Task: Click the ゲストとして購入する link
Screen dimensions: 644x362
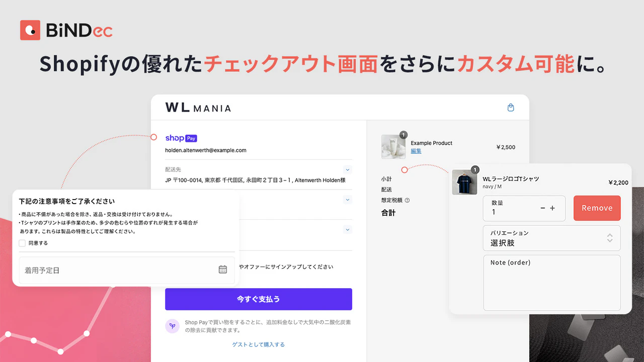Action: pos(259,344)
